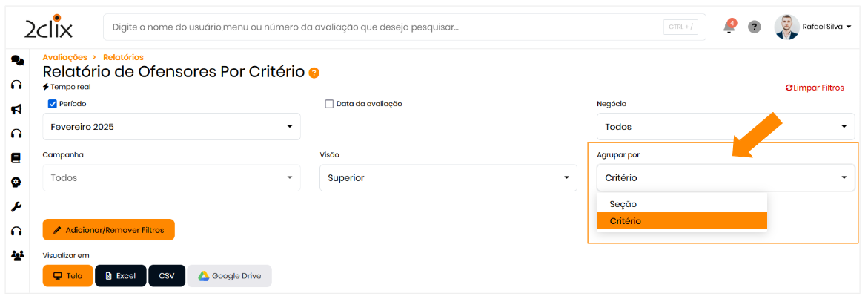
Task: Open the Negócio dropdown showing Todos
Action: (x=725, y=127)
